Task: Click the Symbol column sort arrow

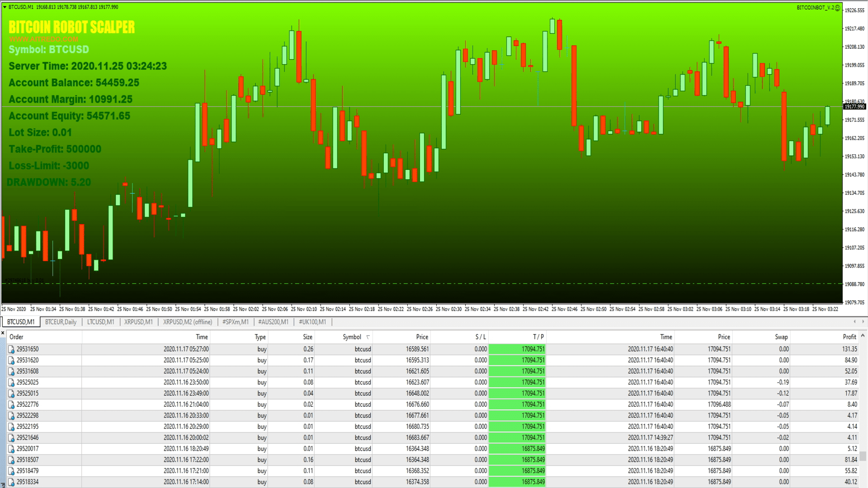Action: tap(368, 337)
